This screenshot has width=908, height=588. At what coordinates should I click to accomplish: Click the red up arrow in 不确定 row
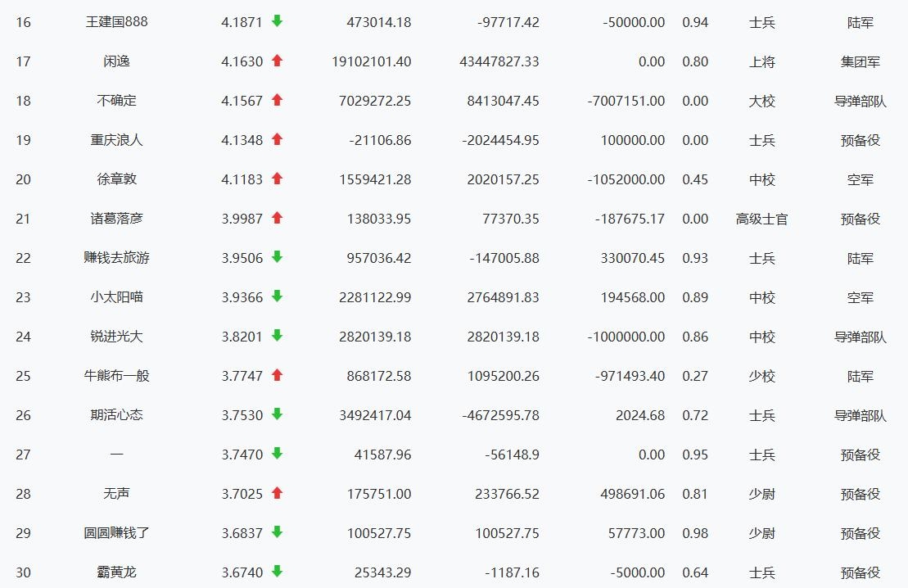(x=277, y=100)
